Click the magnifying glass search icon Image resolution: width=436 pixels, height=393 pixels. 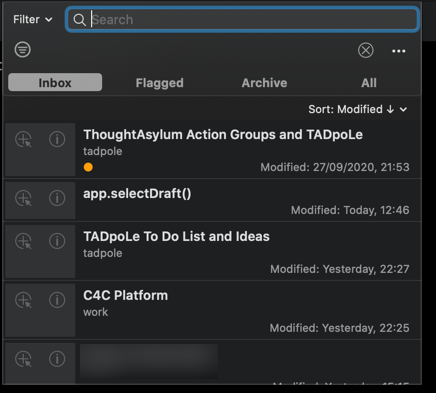pos(79,20)
